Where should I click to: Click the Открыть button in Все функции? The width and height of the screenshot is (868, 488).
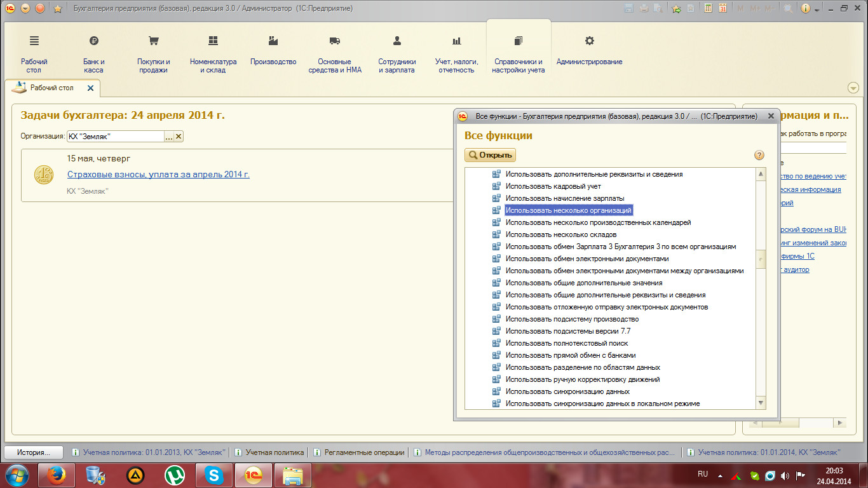[x=490, y=155]
